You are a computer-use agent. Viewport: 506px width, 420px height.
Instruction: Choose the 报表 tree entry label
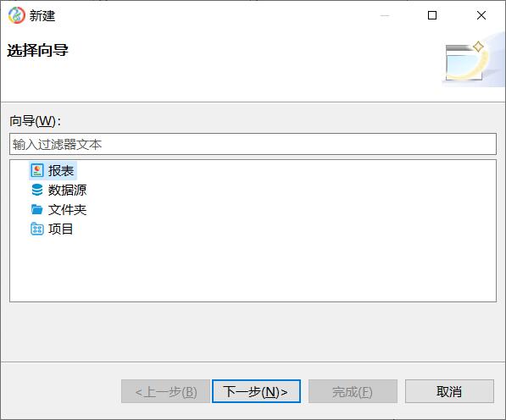[61, 170]
